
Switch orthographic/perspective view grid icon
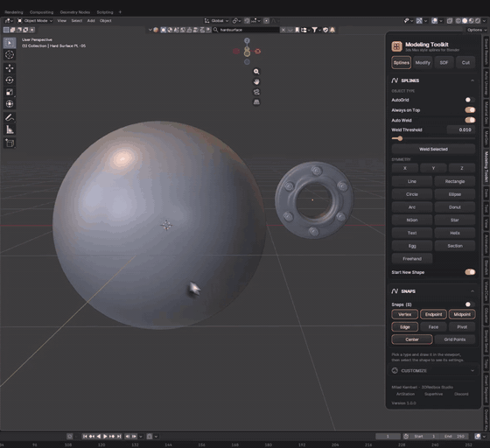pyautogui.click(x=256, y=102)
